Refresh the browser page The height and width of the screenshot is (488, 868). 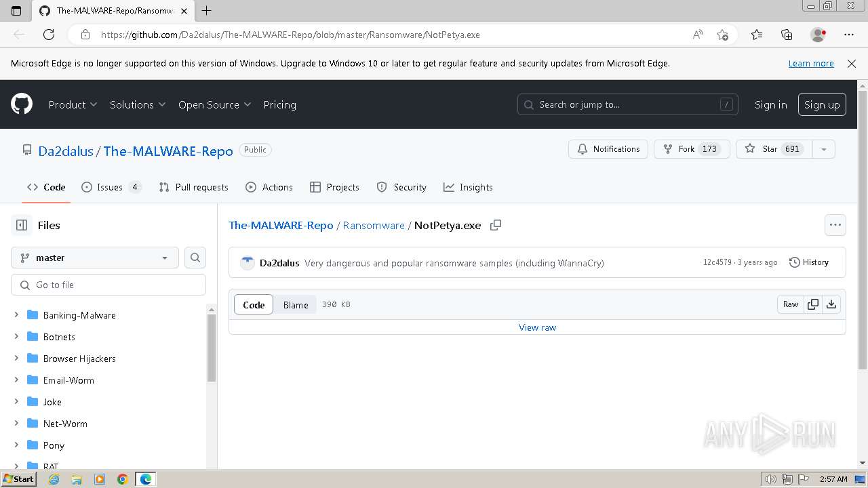(49, 35)
